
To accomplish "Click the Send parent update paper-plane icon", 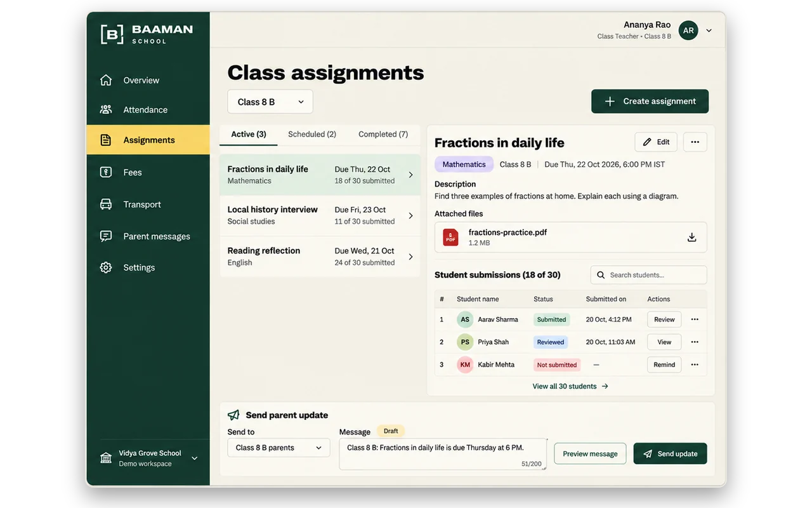I will 233,415.
